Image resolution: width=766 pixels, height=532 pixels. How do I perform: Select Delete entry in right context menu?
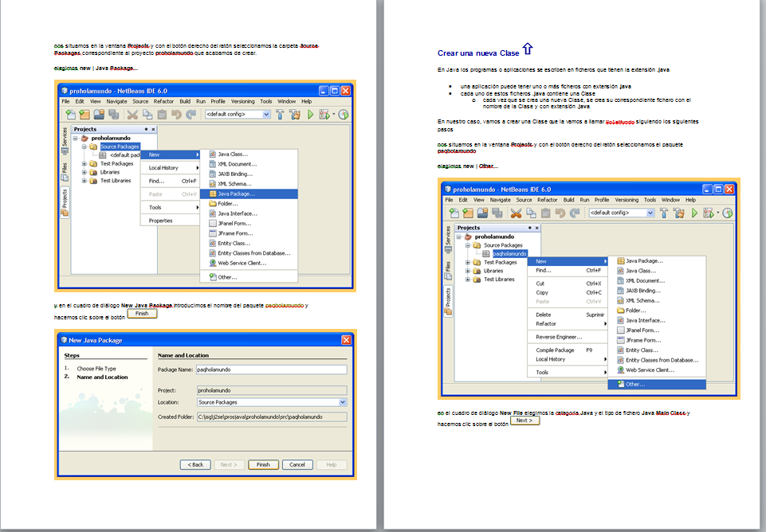[x=568, y=315]
